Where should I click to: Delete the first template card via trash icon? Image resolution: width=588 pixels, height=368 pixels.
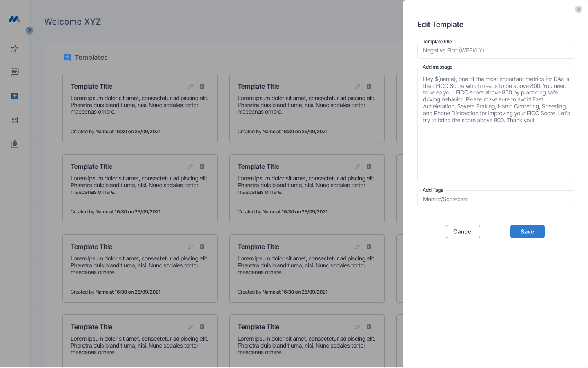click(x=202, y=86)
